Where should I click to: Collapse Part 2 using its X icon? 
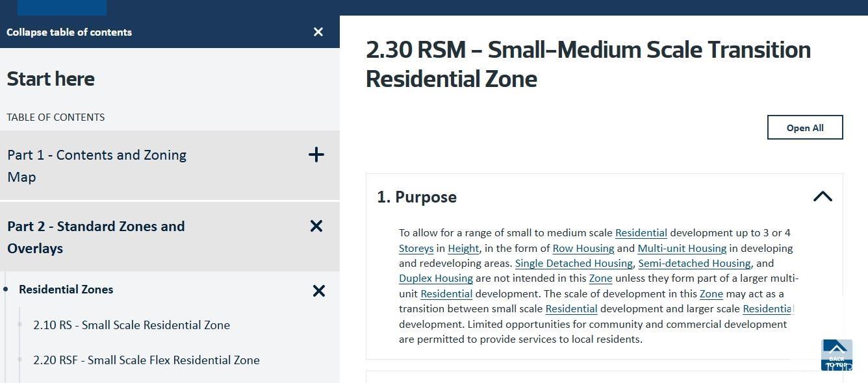316,226
